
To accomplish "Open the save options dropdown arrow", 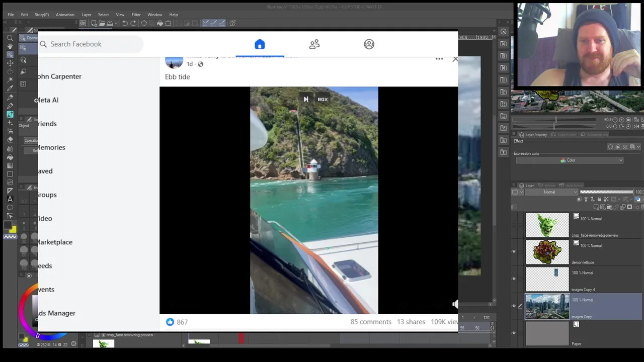I will point(116,23).
